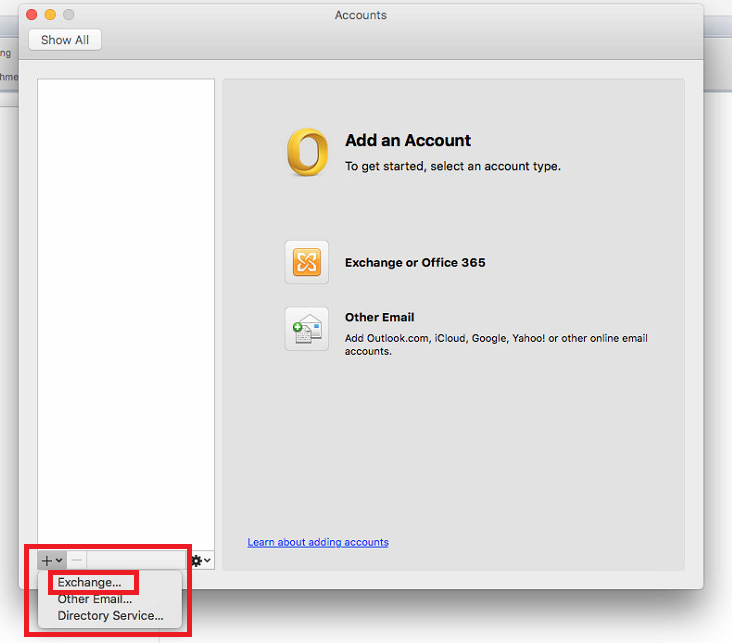Choose Exchange... from the popup menu

tap(89, 582)
